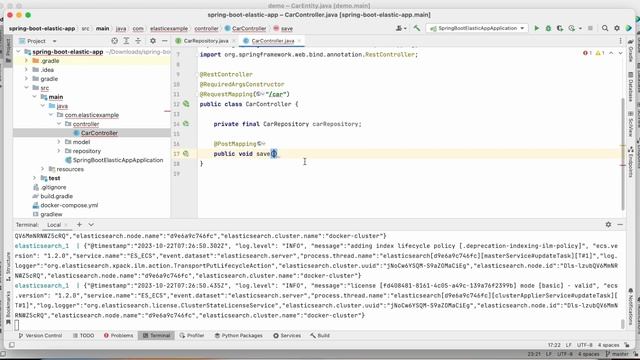The width and height of the screenshot is (640, 360).
Task: Start debugging with the bug icon
Action: point(548,28)
